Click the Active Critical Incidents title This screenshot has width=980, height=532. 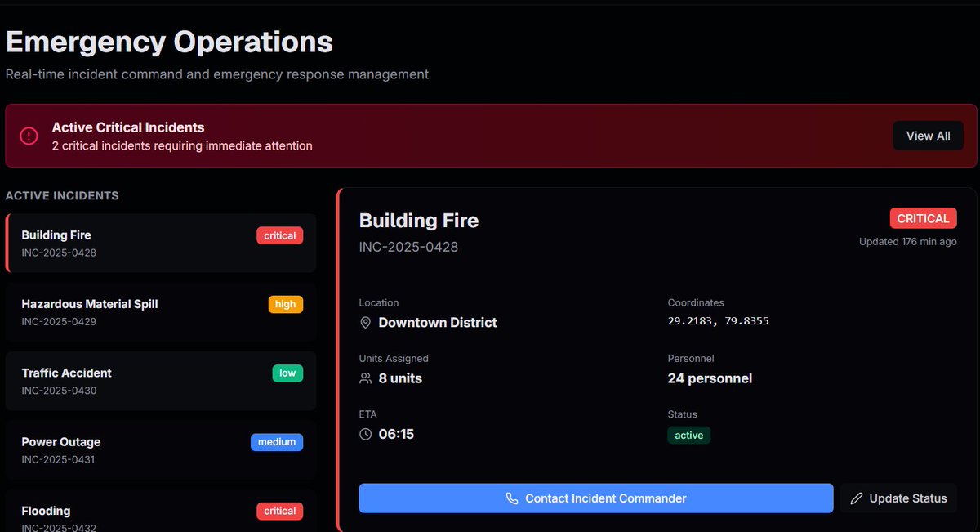click(x=128, y=127)
